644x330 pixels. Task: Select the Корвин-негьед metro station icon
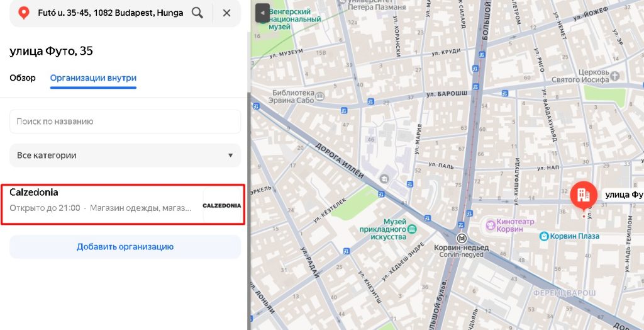point(462,238)
